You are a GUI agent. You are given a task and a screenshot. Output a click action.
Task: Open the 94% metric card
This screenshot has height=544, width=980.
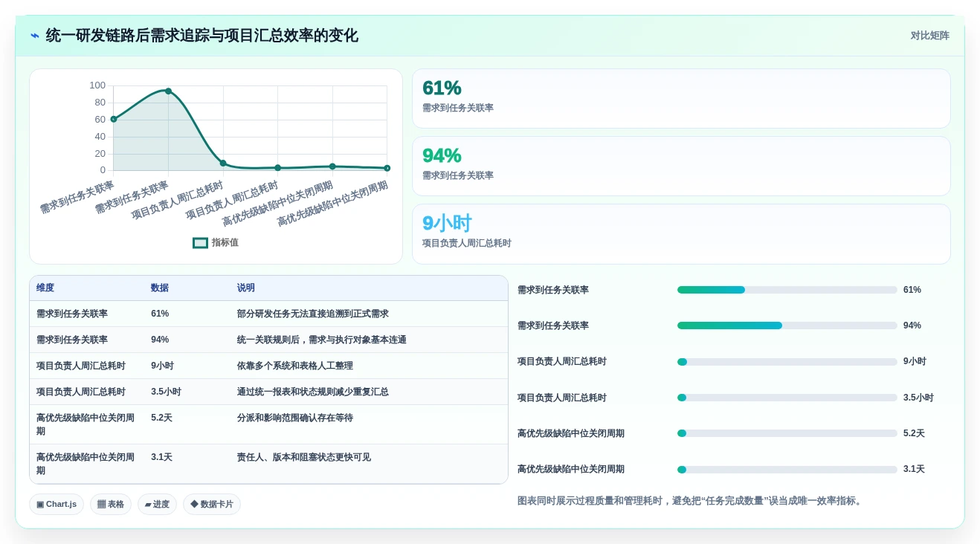(681, 166)
